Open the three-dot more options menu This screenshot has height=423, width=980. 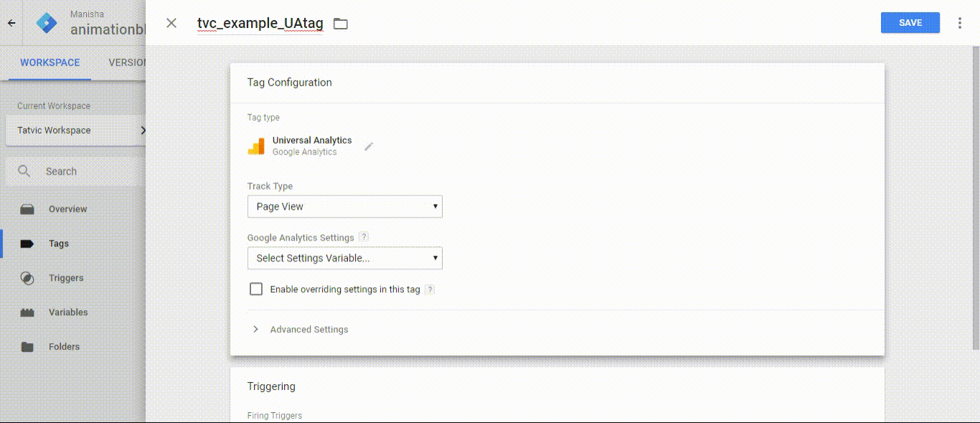(x=960, y=23)
